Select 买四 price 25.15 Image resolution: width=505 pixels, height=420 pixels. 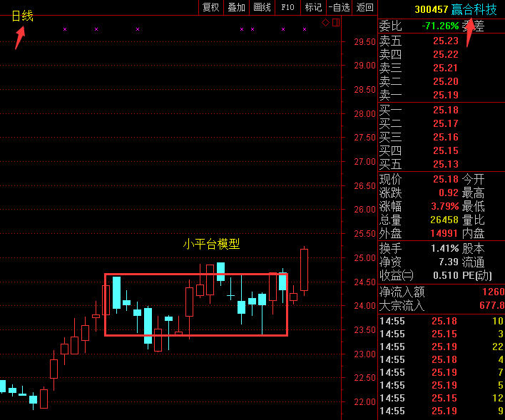coord(445,150)
